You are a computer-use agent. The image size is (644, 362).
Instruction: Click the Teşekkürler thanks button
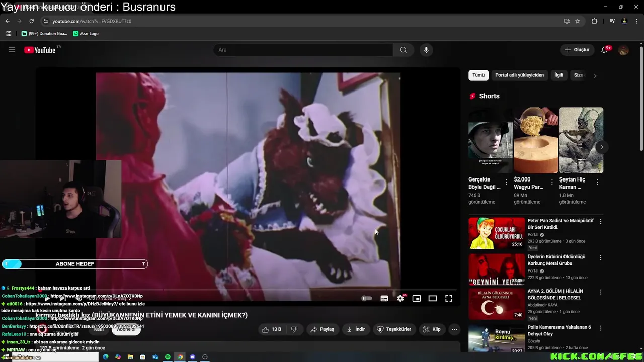(394, 329)
